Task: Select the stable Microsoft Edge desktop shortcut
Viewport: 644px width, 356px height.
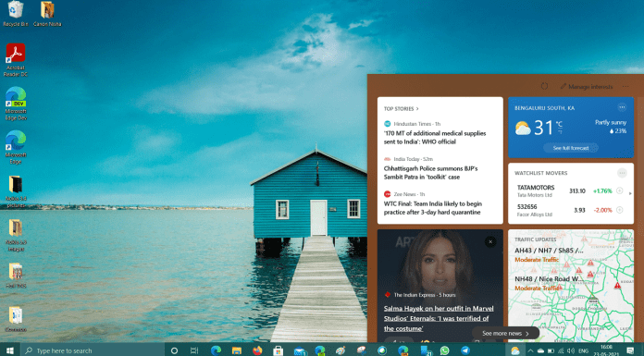Action: 16,147
